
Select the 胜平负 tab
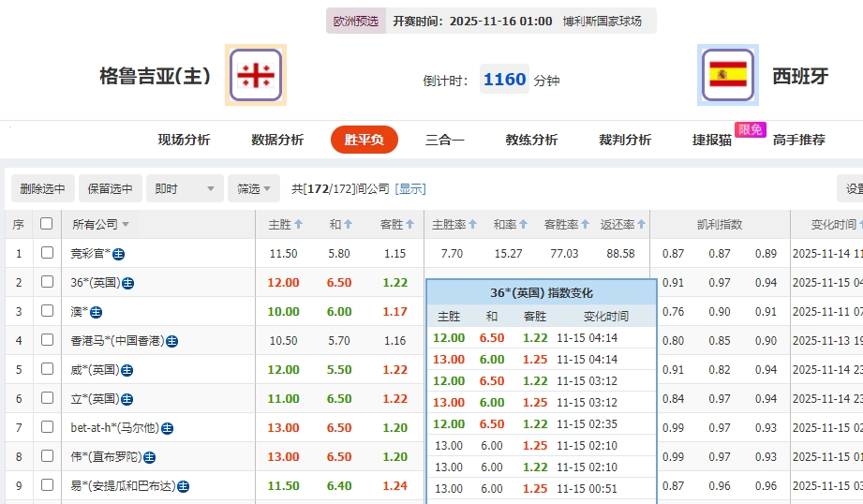click(x=364, y=140)
